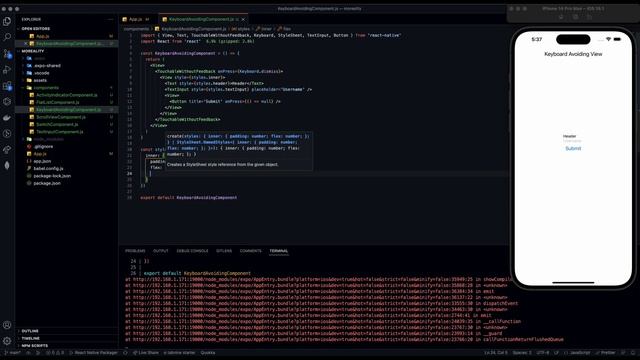Close the KeyboardAvoidingComponent.js editor tab
This screenshot has height=360, width=640.
pos(243,19)
